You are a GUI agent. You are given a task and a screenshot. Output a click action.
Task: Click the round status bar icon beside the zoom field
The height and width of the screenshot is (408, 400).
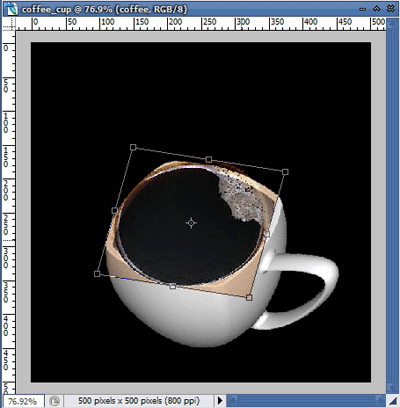(54, 401)
